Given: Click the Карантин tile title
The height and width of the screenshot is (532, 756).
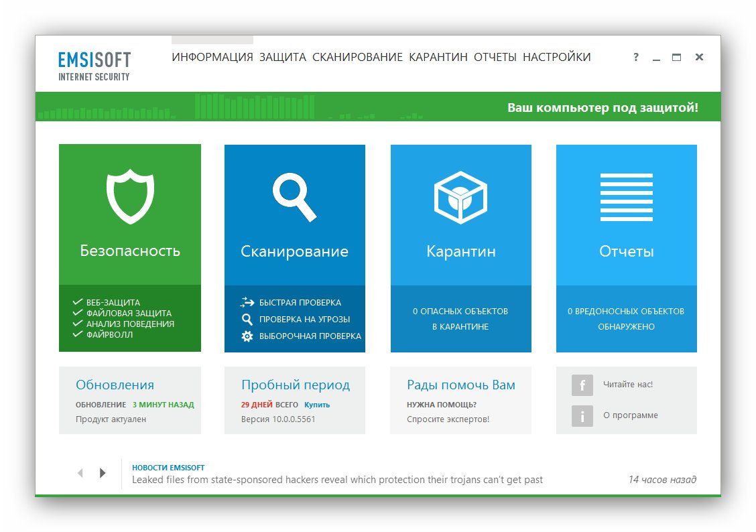Looking at the screenshot, I should pyautogui.click(x=461, y=251).
